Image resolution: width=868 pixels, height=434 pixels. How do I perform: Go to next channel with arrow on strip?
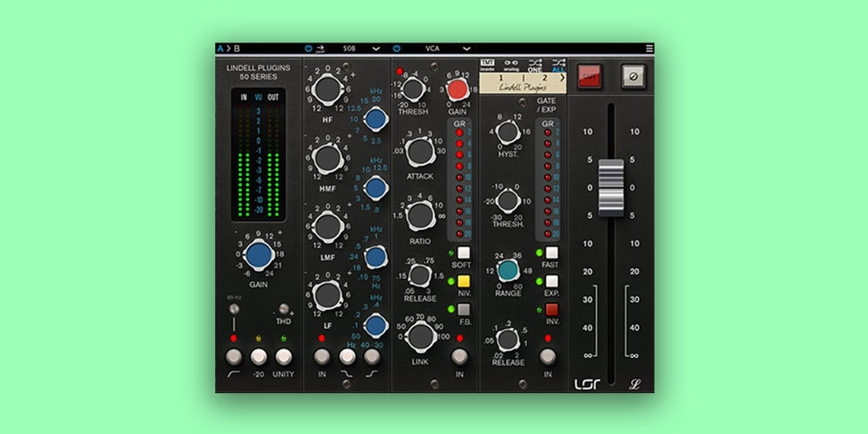point(562,77)
